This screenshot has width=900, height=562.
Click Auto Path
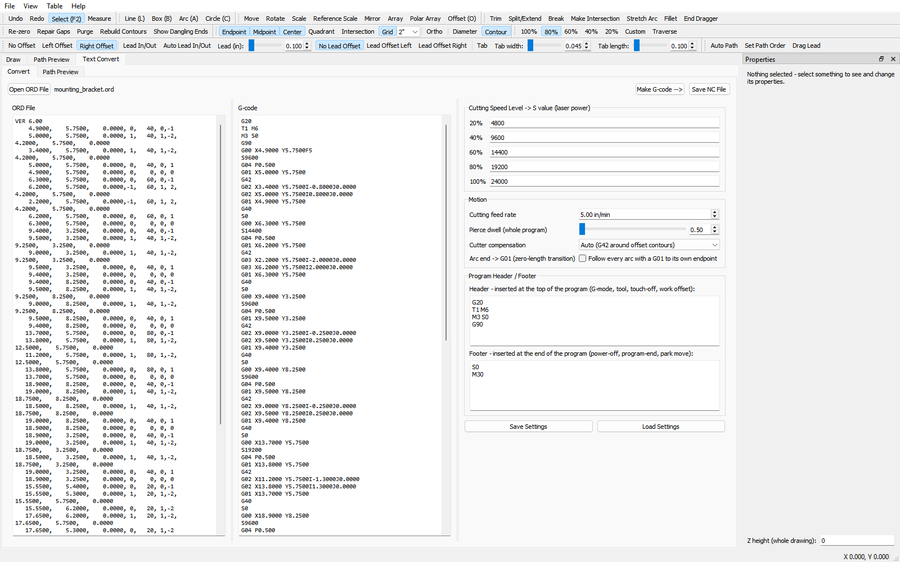pos(724,45)
